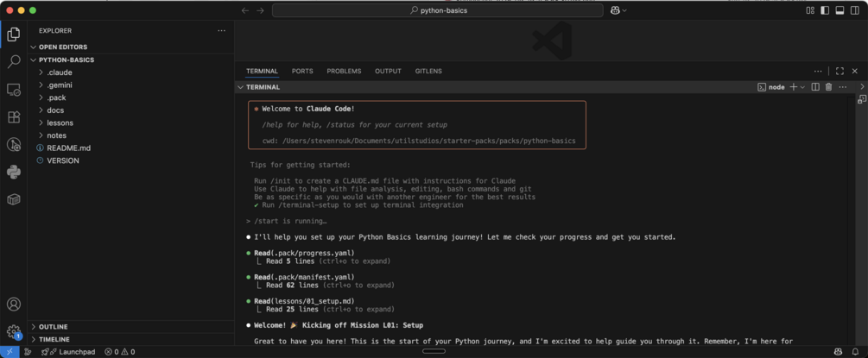Click the Launchpad status bar item
The height and width of the screenshot is (358, 868).
[68, 352]
